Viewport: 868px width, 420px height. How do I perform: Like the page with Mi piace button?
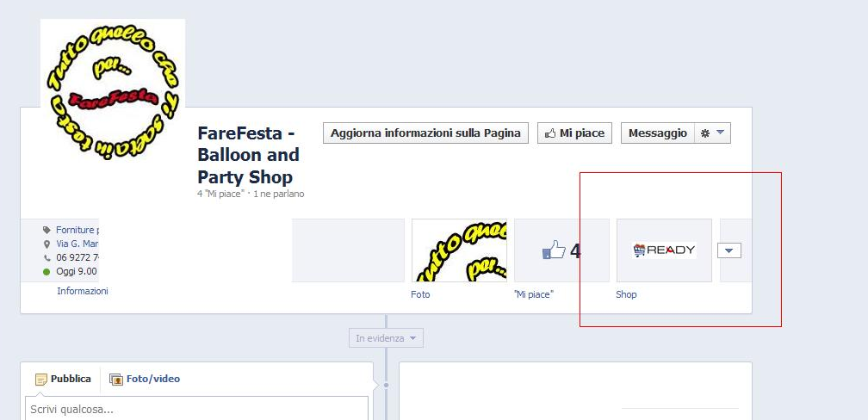(574, 133)
